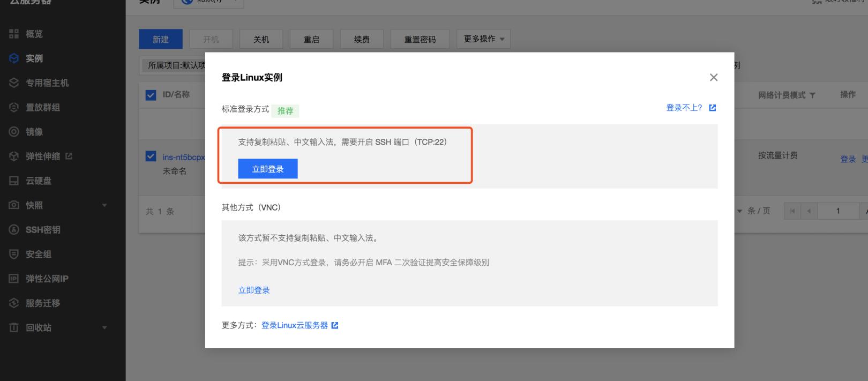868x381 pixels.
Task: Click the 安全组 security group shield icon
Action: click(14, 254)
